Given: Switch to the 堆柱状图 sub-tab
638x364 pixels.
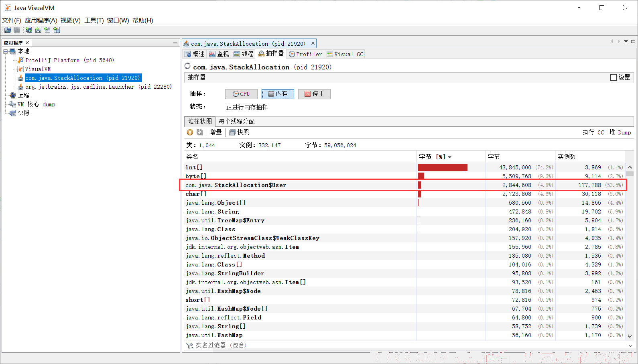Looking at the screenshot, I should 199,121.
